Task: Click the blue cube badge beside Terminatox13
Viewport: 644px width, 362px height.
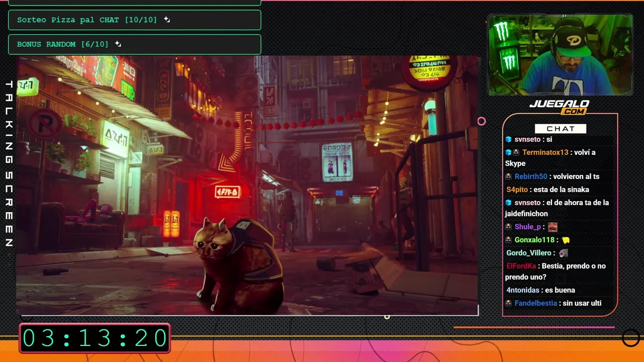Action: tap(508, 152)
